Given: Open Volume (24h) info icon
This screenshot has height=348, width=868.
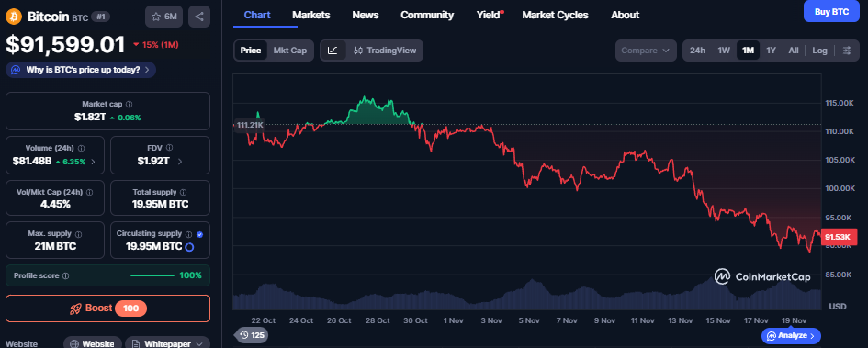Looking at the screenshot, I should (x=82, y=148).
